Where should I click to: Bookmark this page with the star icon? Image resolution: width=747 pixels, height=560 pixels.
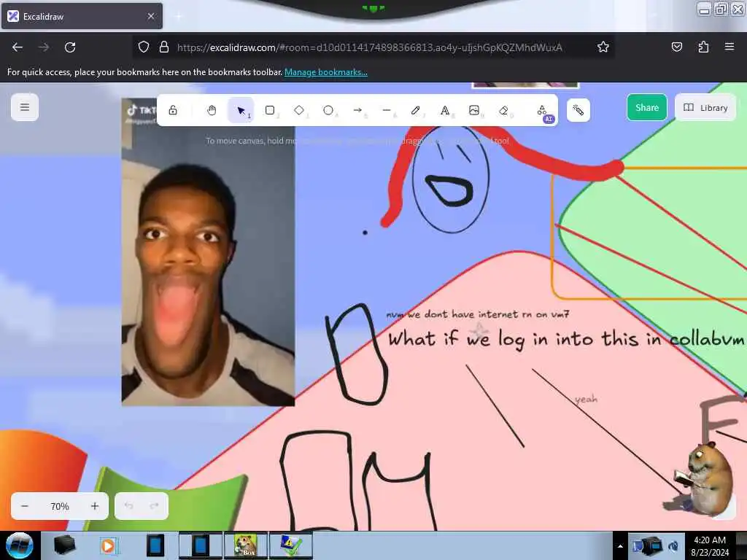tap(603, 47)
